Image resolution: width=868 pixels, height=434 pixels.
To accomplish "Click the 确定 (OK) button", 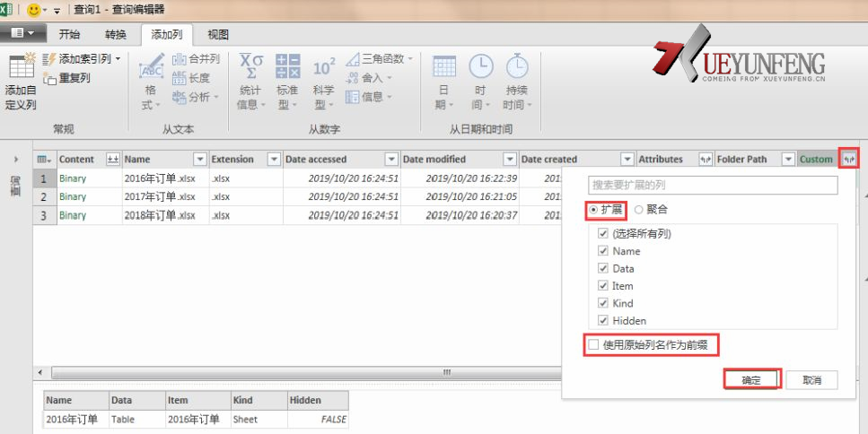I will (x=751, y=380).
